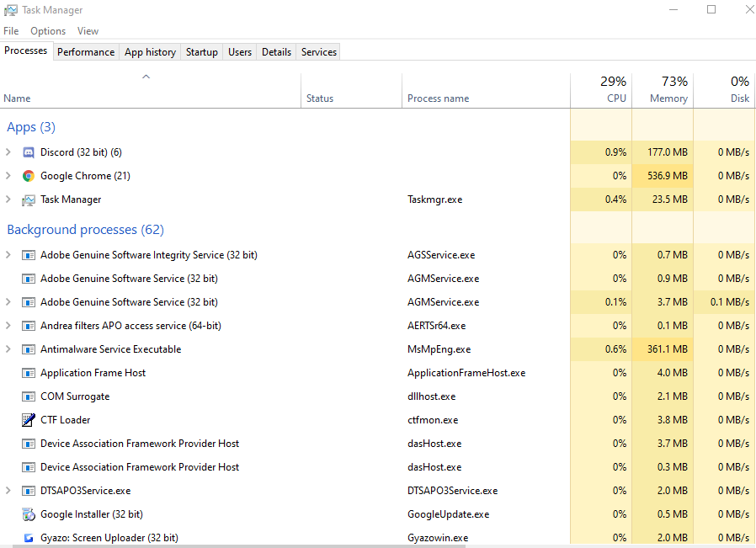This screenshot has height=548, width=756.
Task: Click Chrome's 536.9 MB memory value
Action: pyautogui.click(x=668, y=176)
